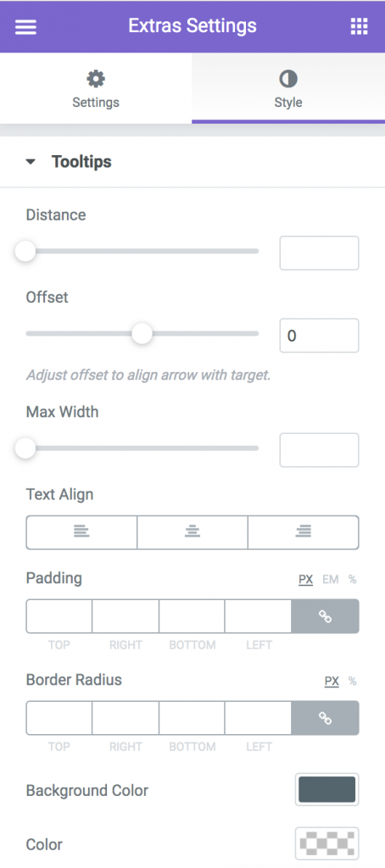Choose EM unit for Padding
The height and width of the screenshot is (868, 385).
pos(330,580)
